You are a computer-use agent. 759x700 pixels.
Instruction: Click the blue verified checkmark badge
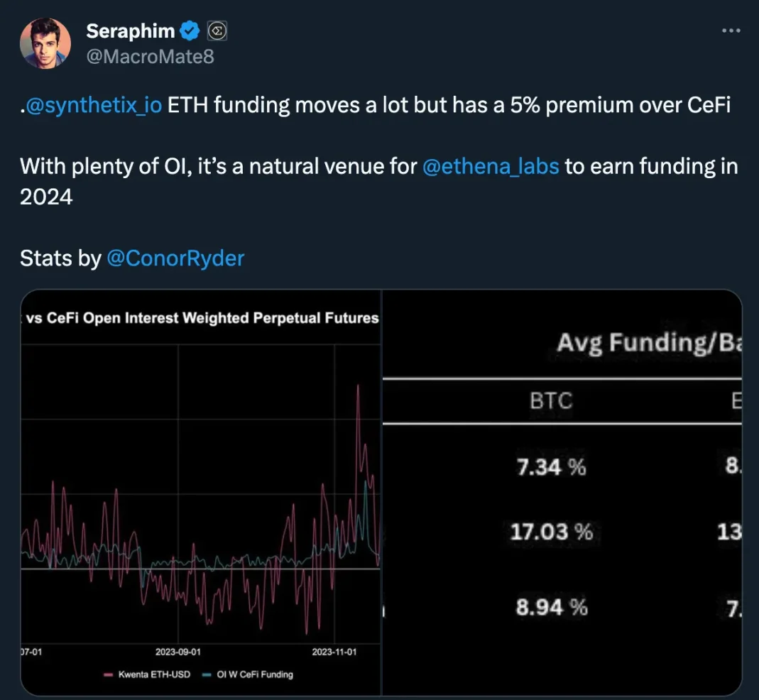pyautogui.click(x=190, y=31)
